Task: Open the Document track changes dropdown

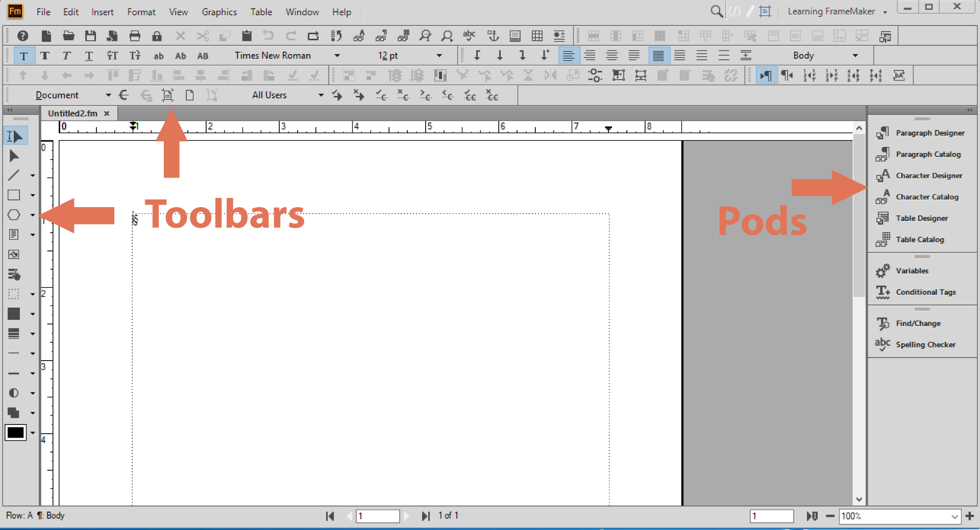Action: coord(108,95)
